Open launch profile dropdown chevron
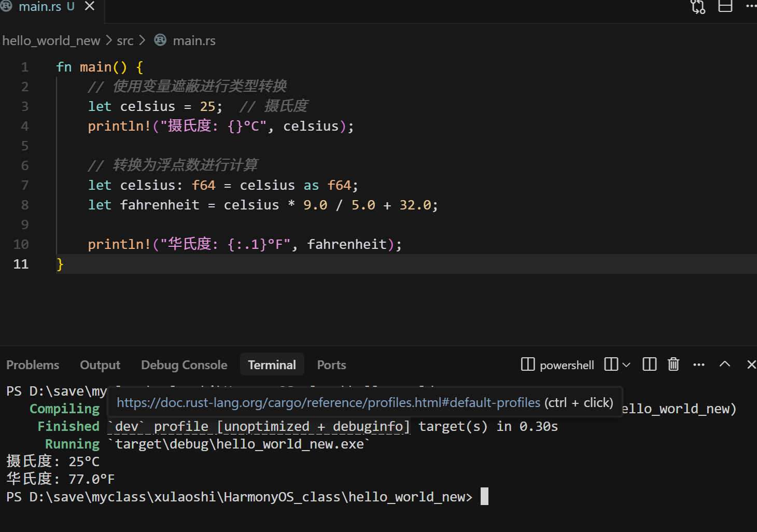 point(626,365)
